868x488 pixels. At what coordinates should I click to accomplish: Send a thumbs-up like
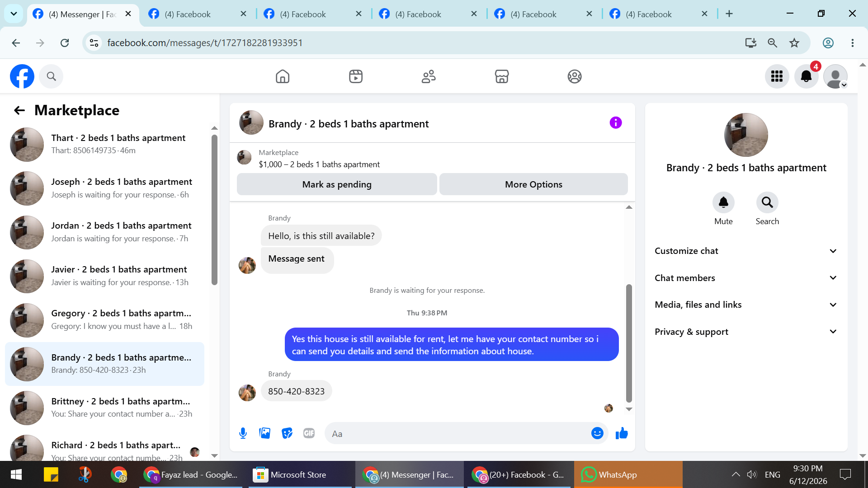pos(622,433)
